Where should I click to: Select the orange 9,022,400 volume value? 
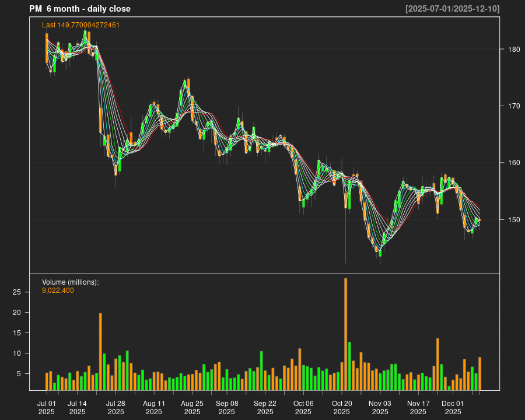click(x=58, y=290)
